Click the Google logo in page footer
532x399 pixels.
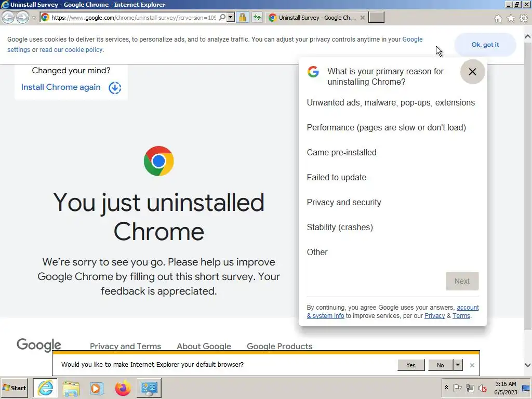38,345
